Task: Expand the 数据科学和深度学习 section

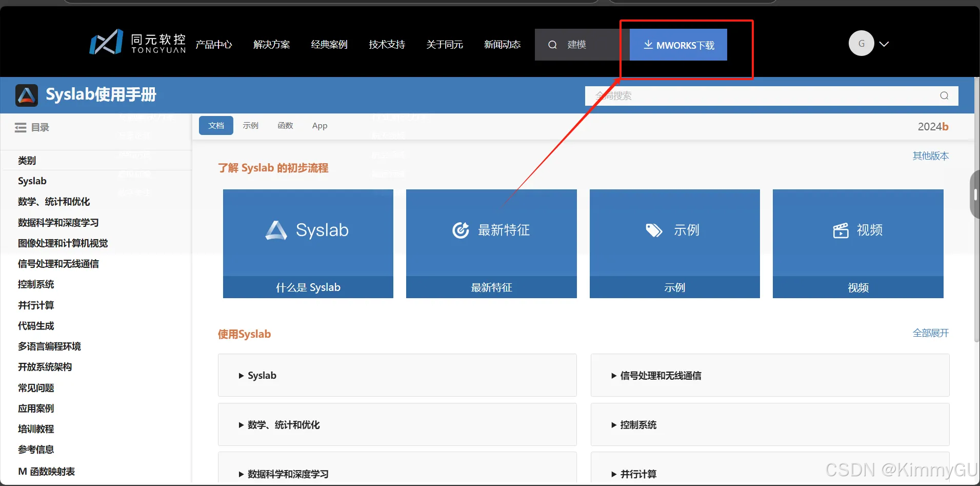Action: (x=397, y=468)
